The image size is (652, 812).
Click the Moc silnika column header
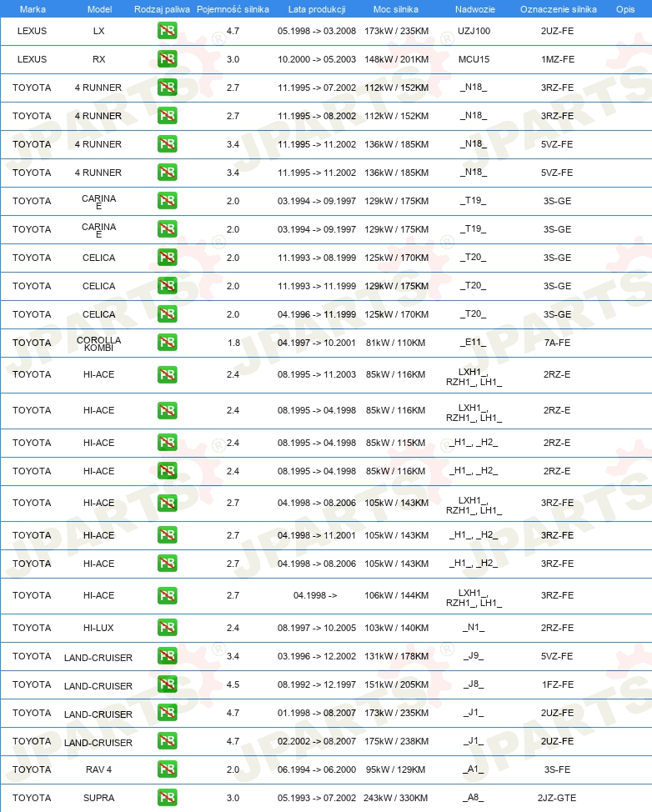click(x=396, y=9)
